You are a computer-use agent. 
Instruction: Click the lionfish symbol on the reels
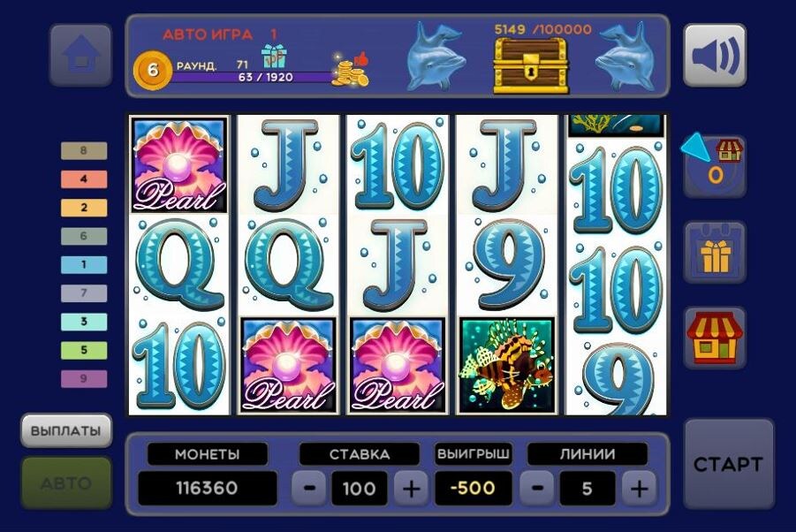pyautogui.click(x=506, y=365)
